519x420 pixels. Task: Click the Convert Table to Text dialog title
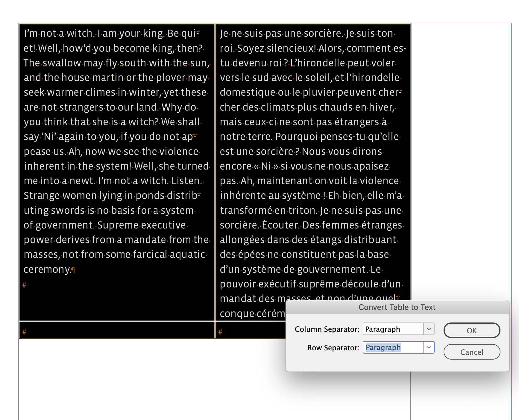[397, 307]
